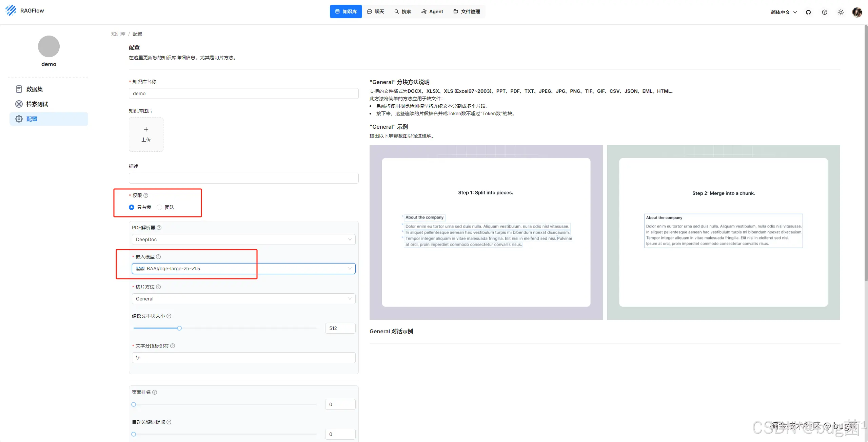Open the 文件管理 tab
Viewport: 868px width, 442px height.
coord(467,12)
